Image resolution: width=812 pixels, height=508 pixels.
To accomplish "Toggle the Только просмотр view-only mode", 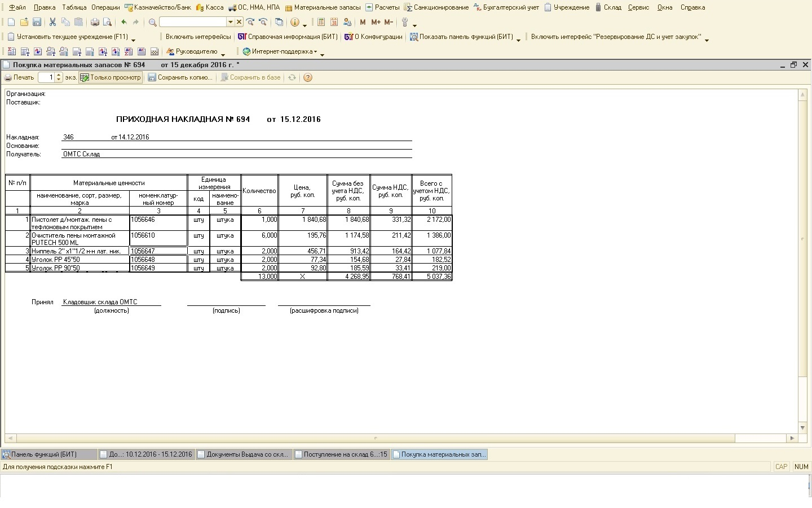I will (x=111, y=77).
